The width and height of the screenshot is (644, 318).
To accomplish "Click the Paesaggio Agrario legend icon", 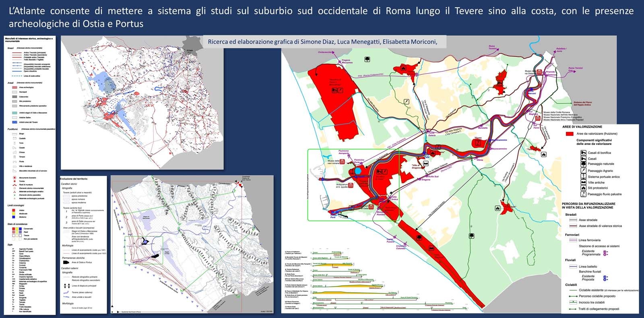I will (x=583, y=171).
